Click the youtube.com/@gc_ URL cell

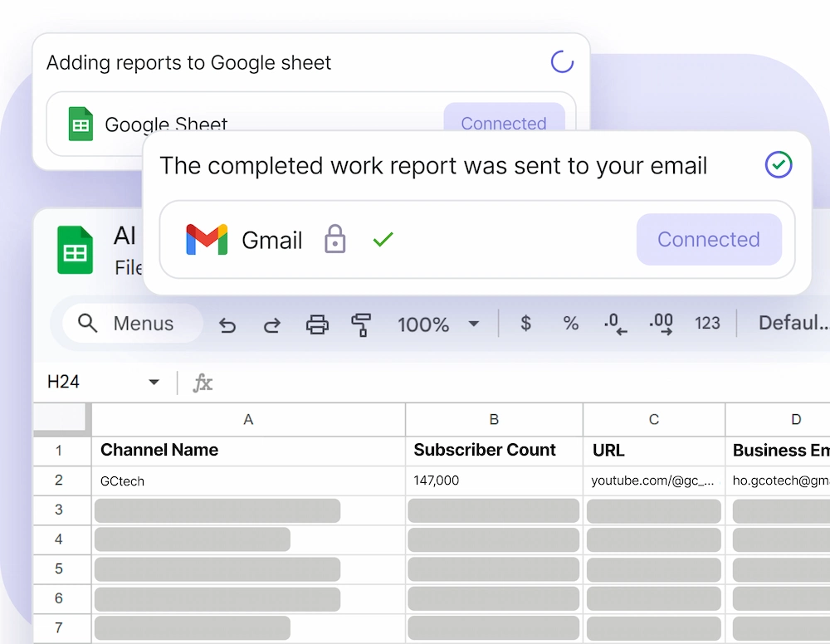[654, 481]
